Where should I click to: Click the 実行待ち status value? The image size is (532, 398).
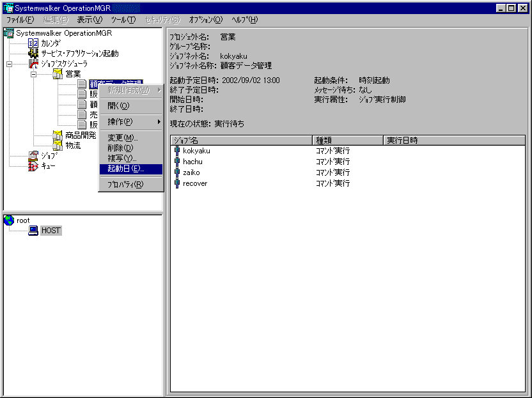pos(229,124)
